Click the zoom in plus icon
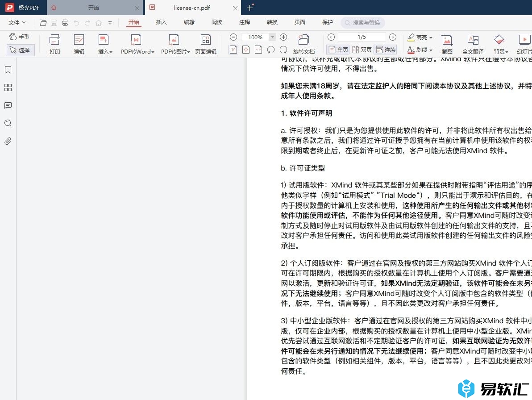 pyautogui.click(x=283, y=37)
